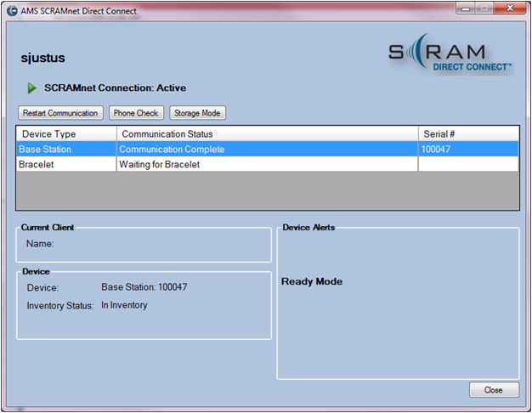Viewport: 532px width, 413px height.
Task: Maximize the SCRAMnet window
Action: (x=485, y=8)
